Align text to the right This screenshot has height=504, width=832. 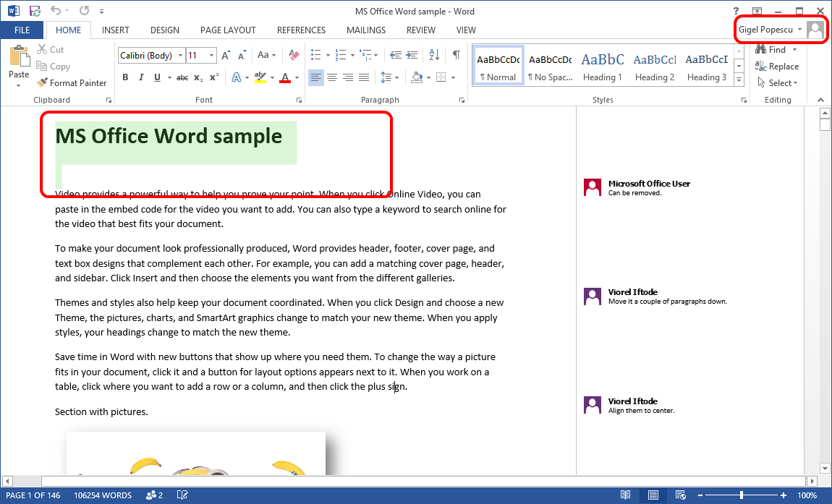[x=348, y=77]
